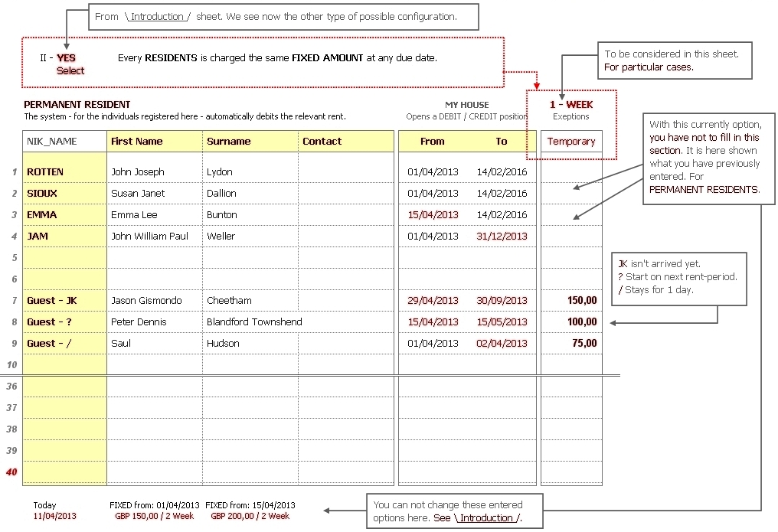Click the 'GBP 200,00 / 2 Week' value

tap(250, 516)
